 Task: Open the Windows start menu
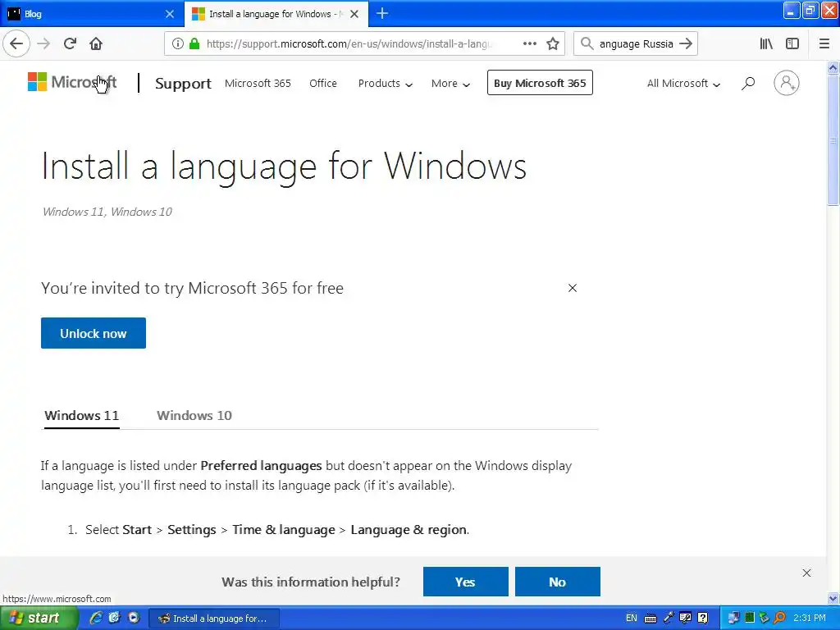click(39, 618)
